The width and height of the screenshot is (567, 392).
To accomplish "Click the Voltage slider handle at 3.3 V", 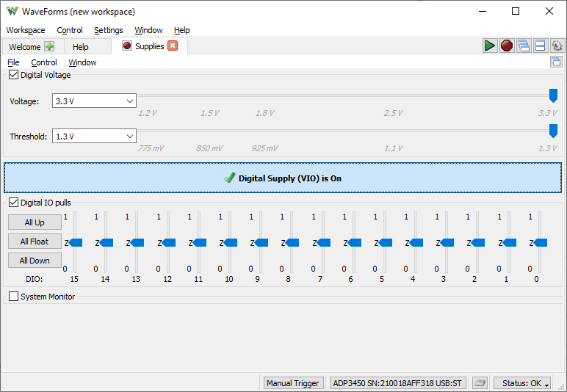I will tap(553, 95).
